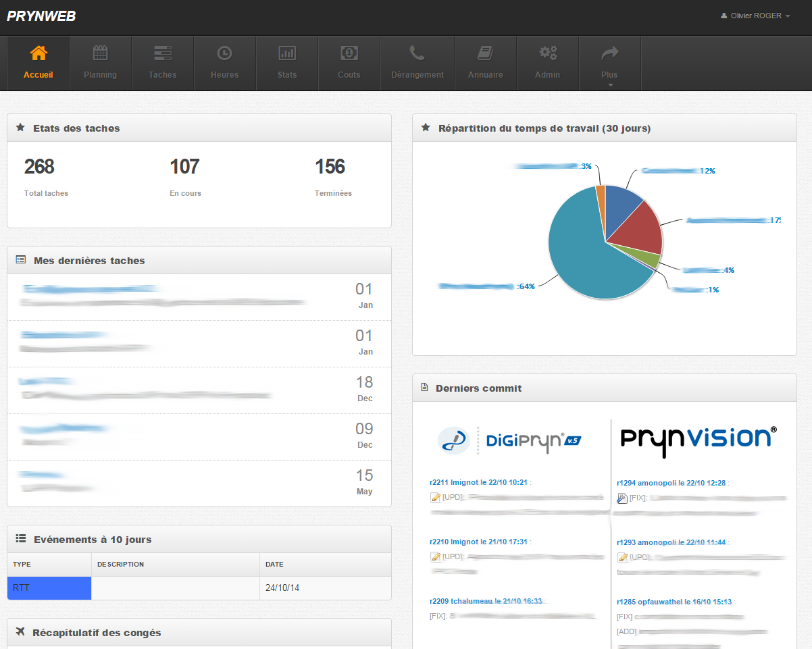Screen dimensions: 812x649
Task: Open the Dérangement phone icon
Action: coord(417,53)
